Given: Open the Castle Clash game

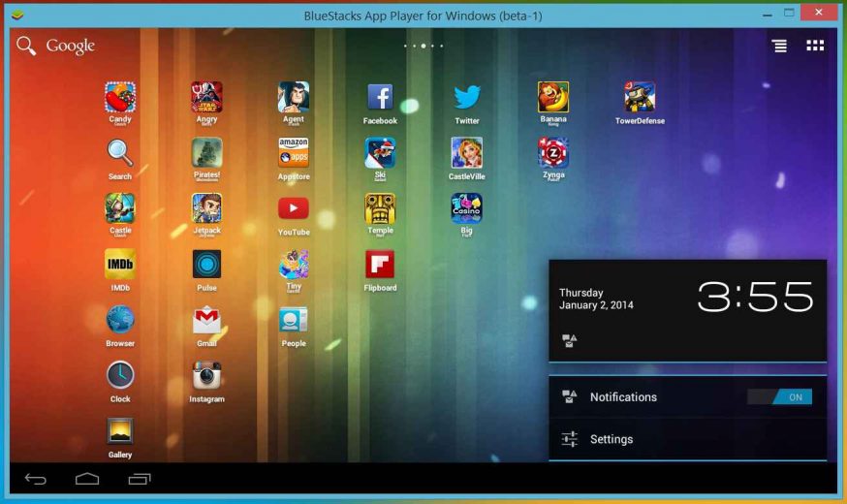Looking at the screenshot, I should click(x=120, y=208).
